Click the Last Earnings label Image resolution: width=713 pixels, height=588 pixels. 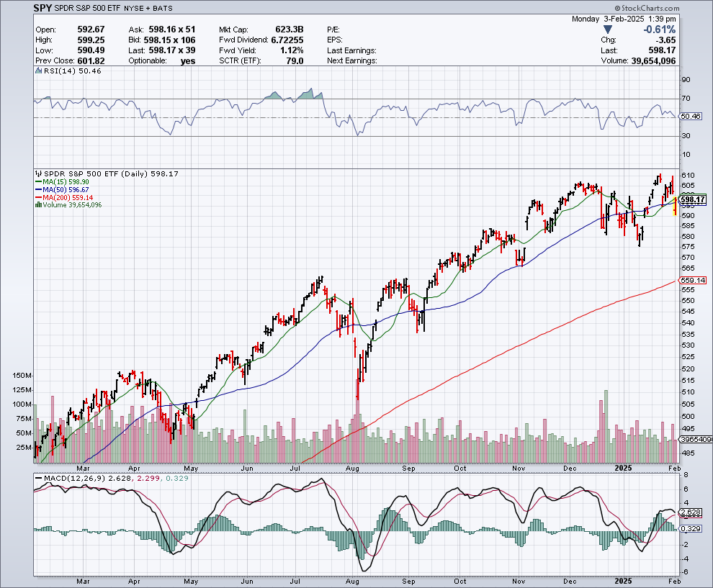(351, 50)
